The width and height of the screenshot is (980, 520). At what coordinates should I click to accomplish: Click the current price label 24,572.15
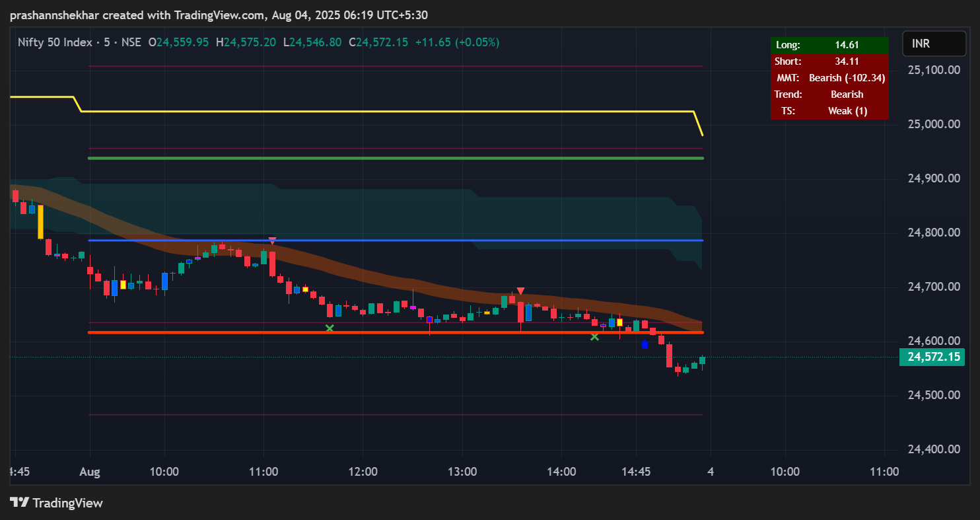(x=932, y=357)
